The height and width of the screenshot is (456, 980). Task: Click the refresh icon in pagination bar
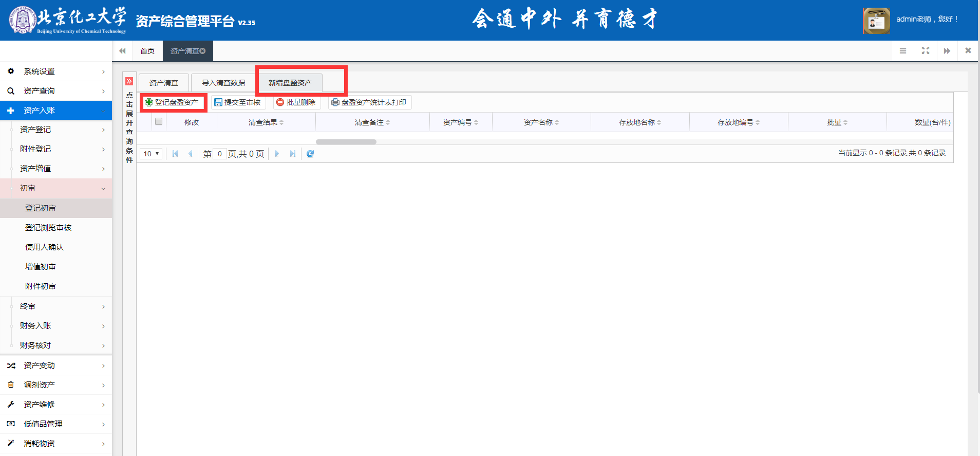point(310,154)
